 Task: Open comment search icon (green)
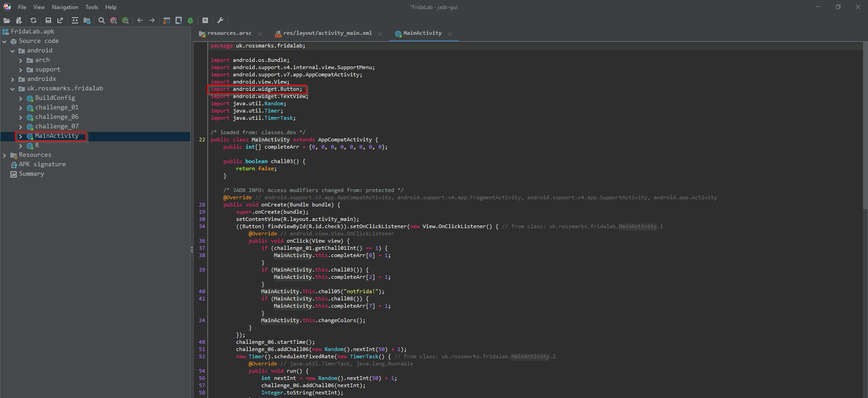pos(125,20)
